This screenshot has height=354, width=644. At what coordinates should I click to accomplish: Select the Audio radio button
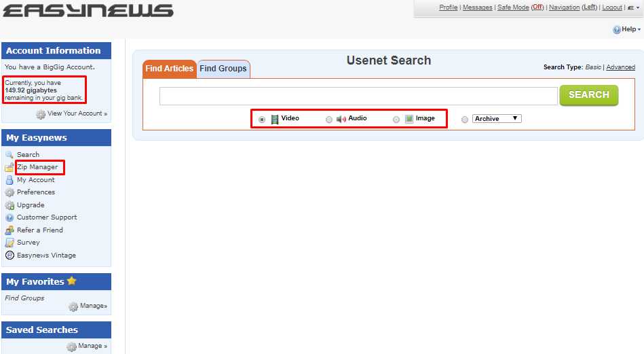tap(329, 120)
